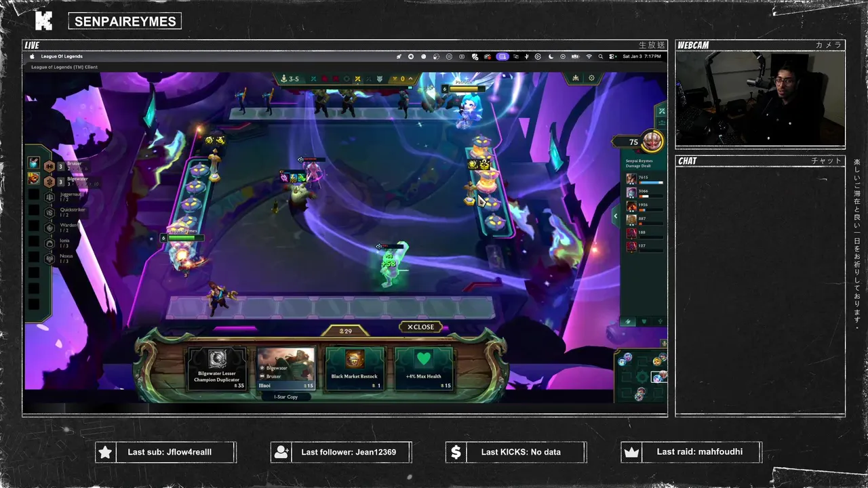
Task: Select the Noxus trait icon
Action: (50, 259)
